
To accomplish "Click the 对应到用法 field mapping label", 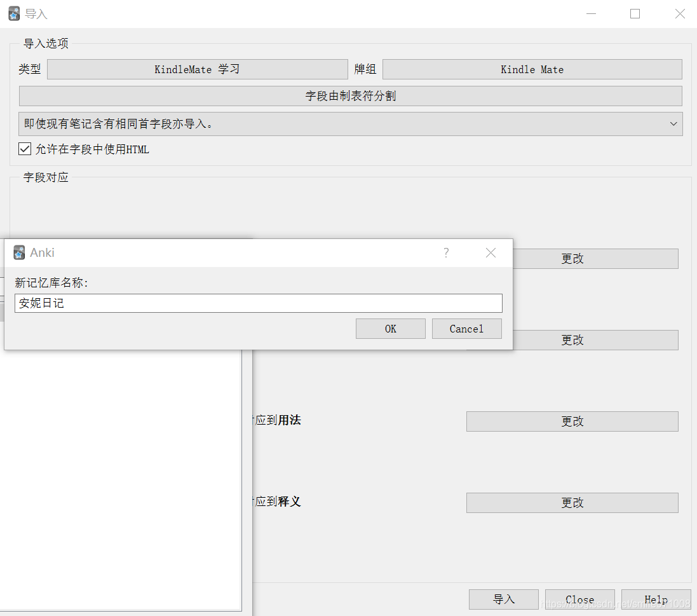I will (x=276, y=420).
